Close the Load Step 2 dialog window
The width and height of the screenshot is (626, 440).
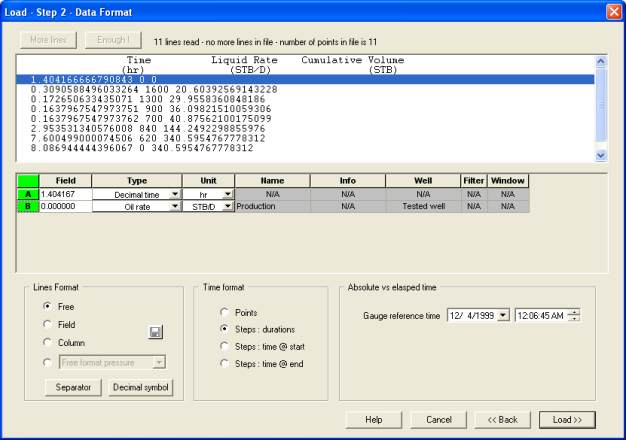coord(613,11)
